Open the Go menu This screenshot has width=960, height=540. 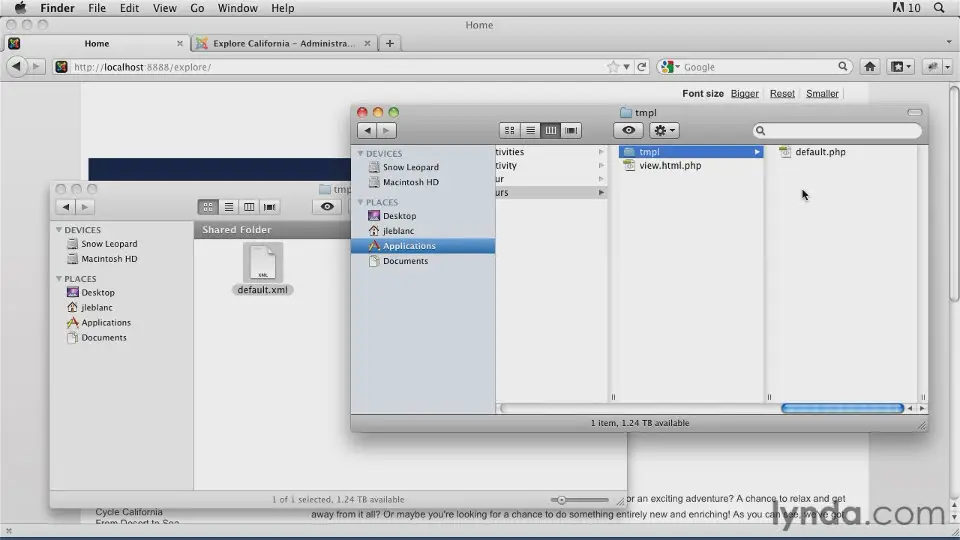pos(197,8)
